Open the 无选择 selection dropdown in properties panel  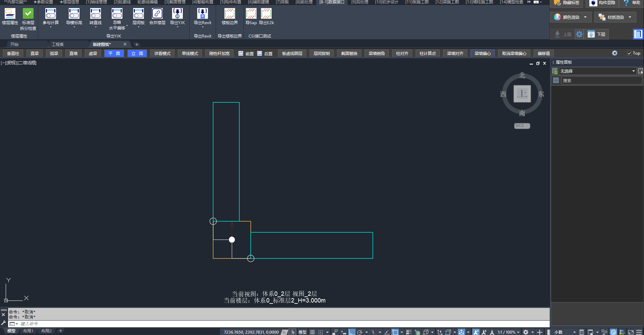[633, 71]
